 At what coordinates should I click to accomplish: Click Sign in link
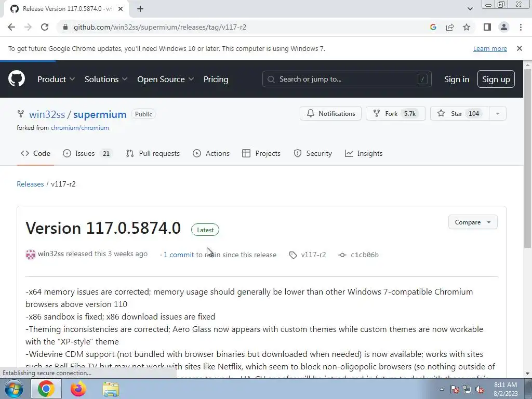457,79
